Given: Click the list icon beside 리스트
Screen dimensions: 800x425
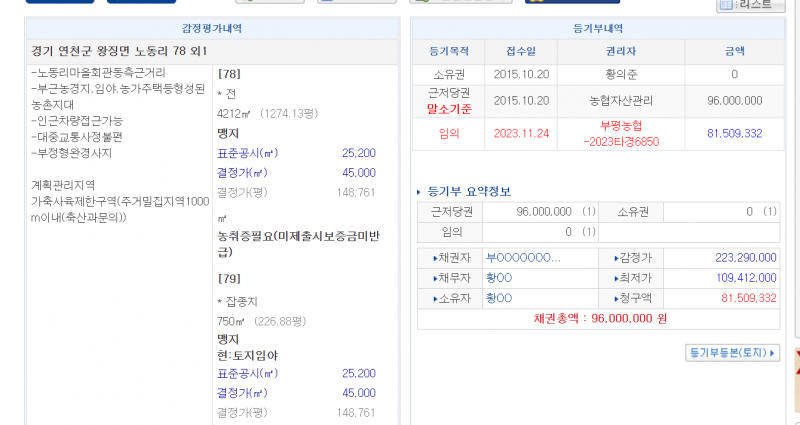Looking at the screenshot, I should pos(729,5).
